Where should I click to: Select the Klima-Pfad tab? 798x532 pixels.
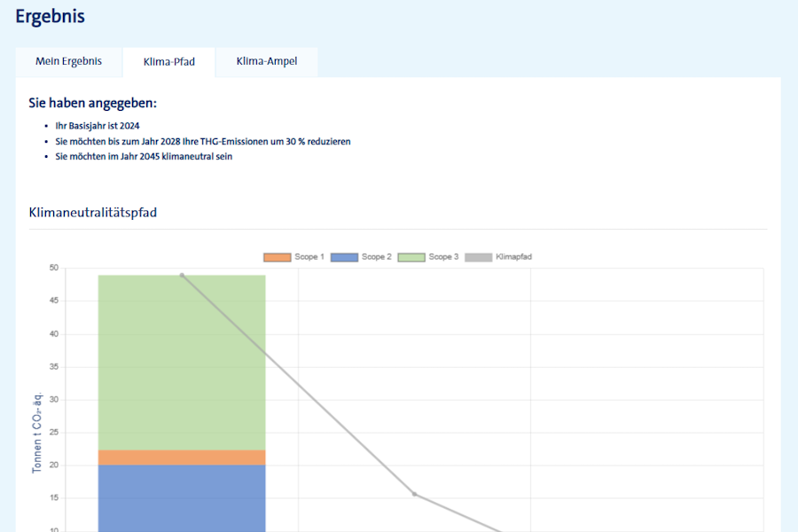point(169,62)
